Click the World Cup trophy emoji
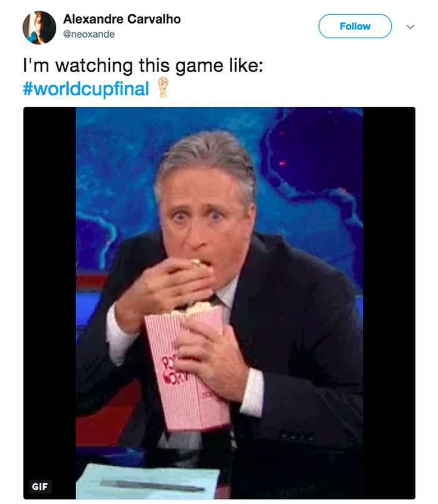Viewport: 438px width, 504px height. 163,88
